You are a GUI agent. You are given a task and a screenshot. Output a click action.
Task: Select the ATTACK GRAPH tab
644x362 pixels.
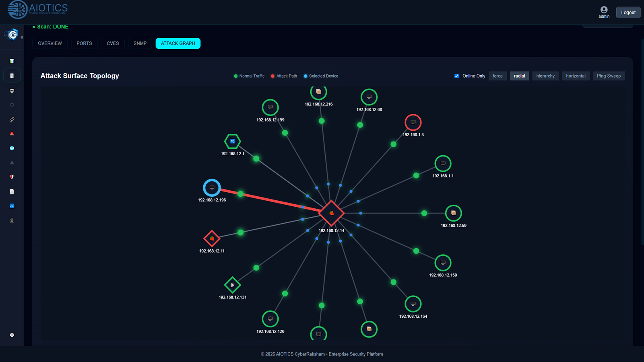(178, 43)
